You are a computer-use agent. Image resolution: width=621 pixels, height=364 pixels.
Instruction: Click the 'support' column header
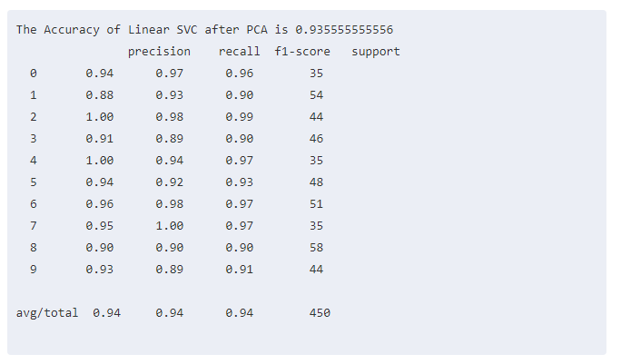(375, 52)
